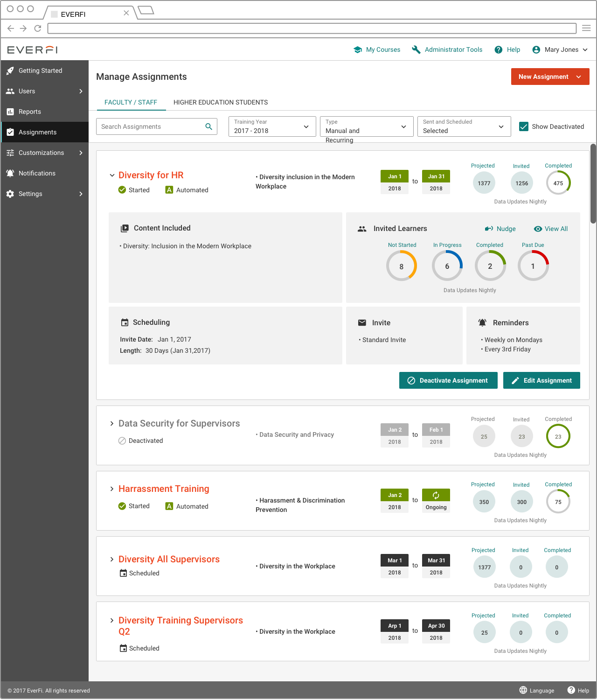Image resolution: width=597 pixels, height=700 pixels.
Task: Click the Jan 1 2018 start date badge
Action: [x=395, y=182]
